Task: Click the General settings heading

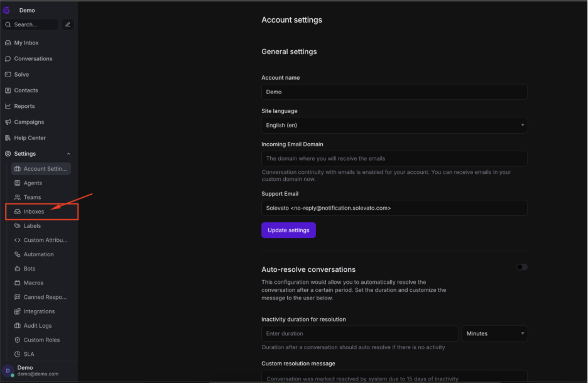Action: click(289, 51)
